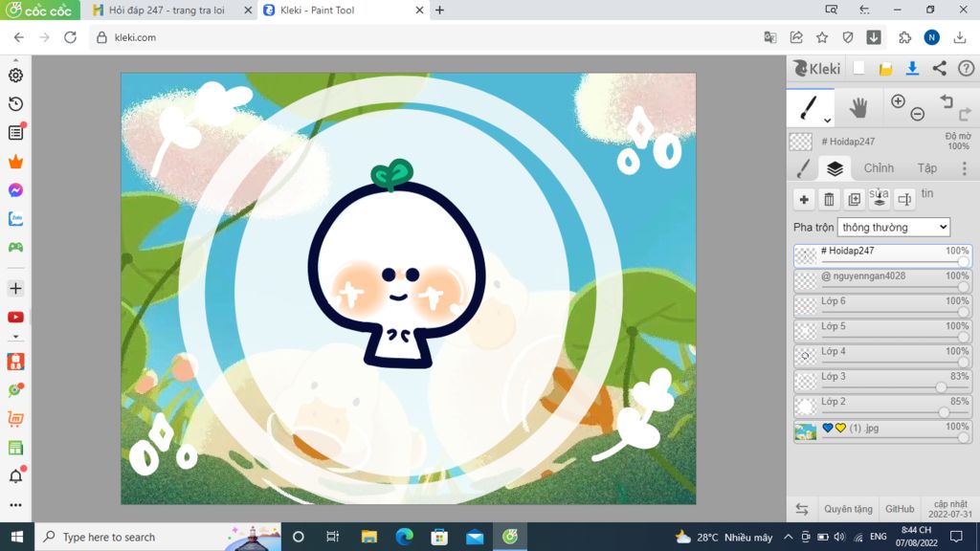Open an image file via folder icon
The height and width of the screenshot is (551, 980).
(x=885, y=69)
